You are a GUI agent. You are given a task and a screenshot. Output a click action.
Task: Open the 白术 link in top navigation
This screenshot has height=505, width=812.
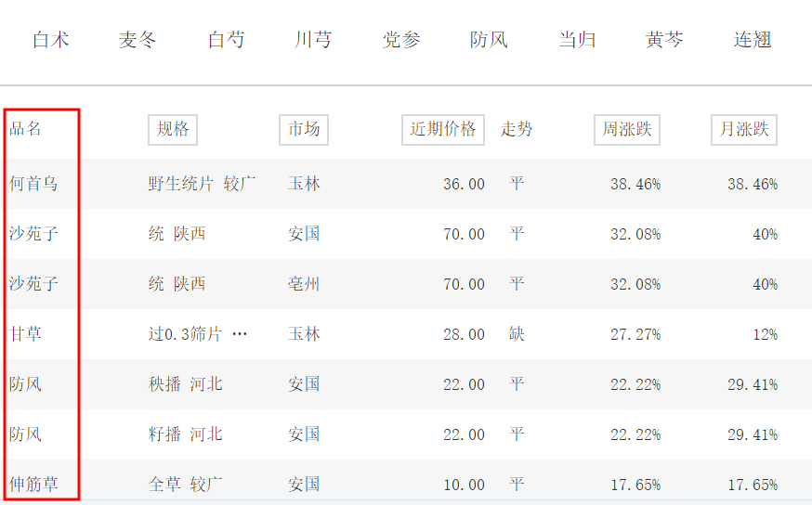point(51,40)
